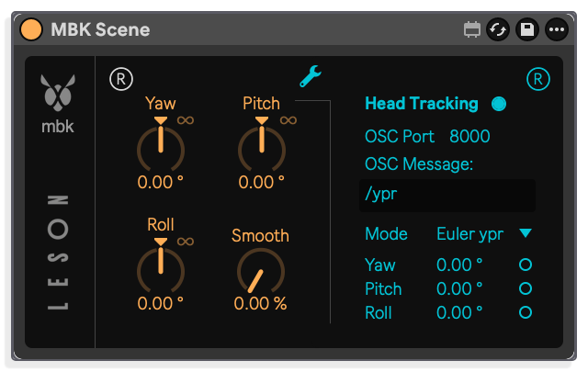Click the Yaw rotation knob
Viewport: 588px width, 372px height.
pos(161,149)
